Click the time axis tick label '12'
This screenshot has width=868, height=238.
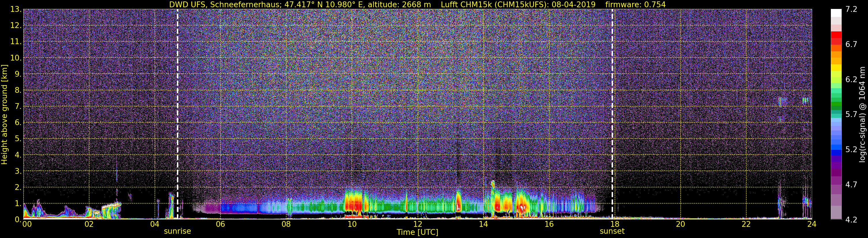point(417,224)
